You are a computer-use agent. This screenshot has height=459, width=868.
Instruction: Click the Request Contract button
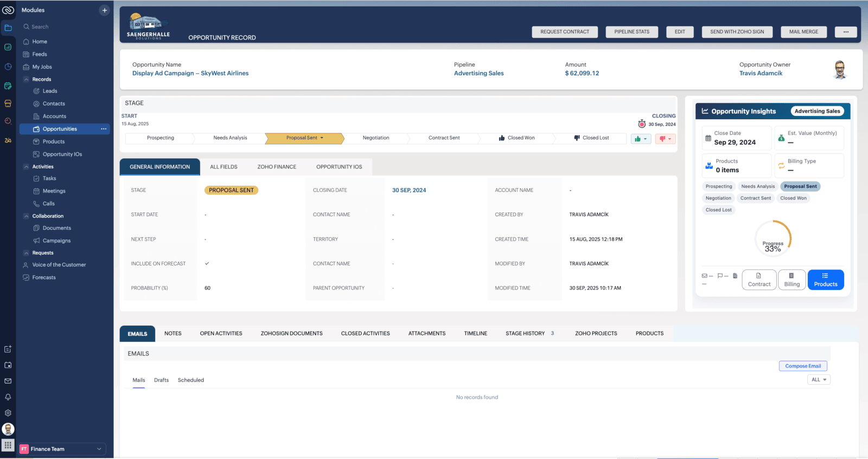(x=564, y=32)
